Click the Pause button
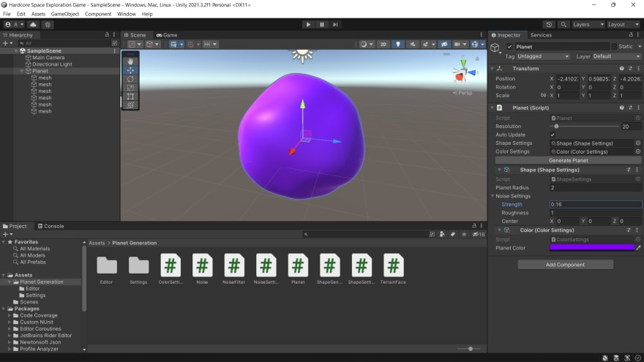This screenshot has height=362, width=644. 321,25
